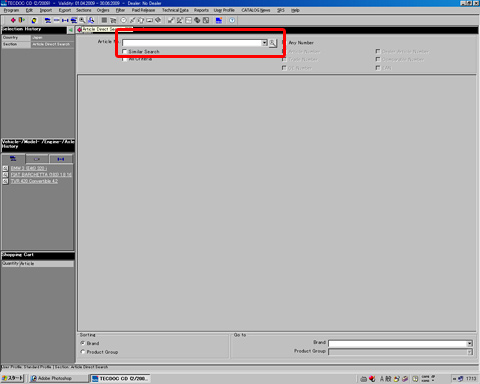The image size is (480, 384).
Task: Select the Brand sorting radio button
Action: [83, 343]
